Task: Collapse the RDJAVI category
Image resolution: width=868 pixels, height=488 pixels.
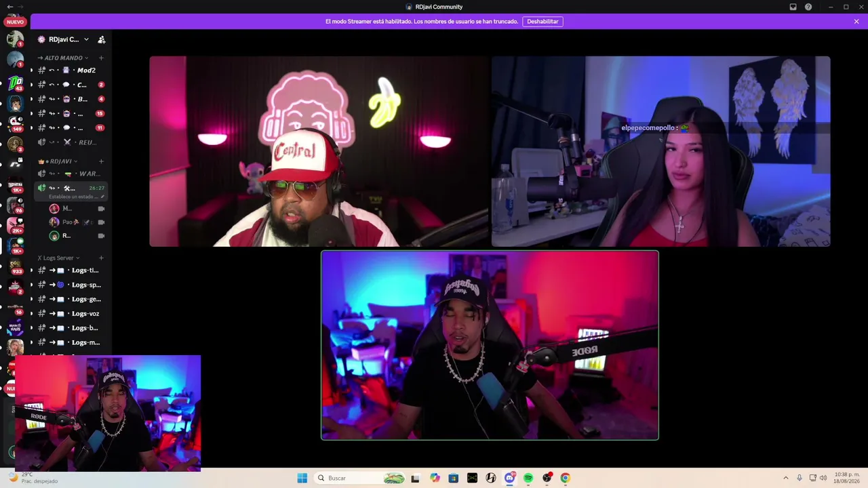Action: click(x=58, y=161)
